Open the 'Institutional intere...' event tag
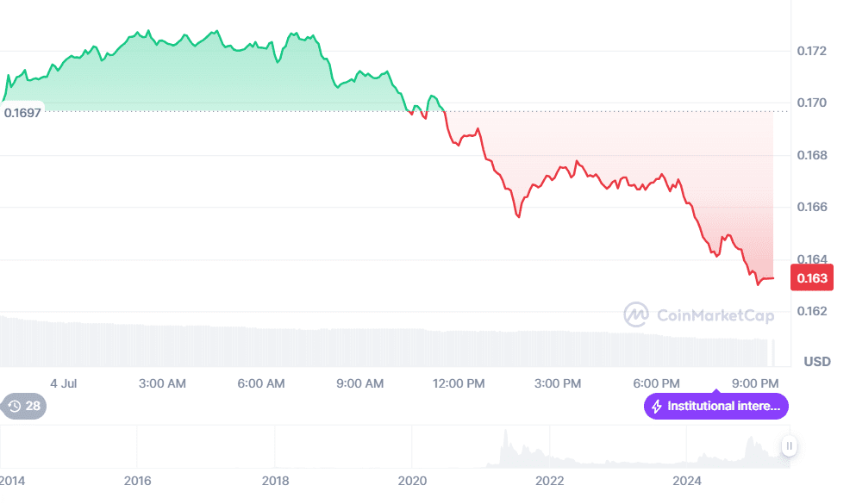This screenshot has height=504, width=856. [716, 407]
